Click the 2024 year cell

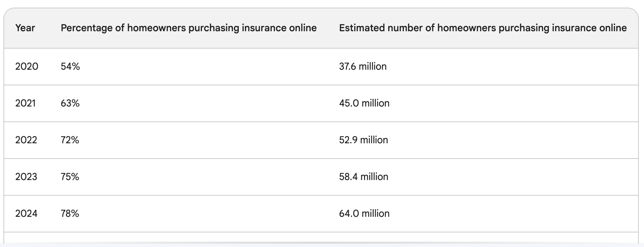click(26, 214)
